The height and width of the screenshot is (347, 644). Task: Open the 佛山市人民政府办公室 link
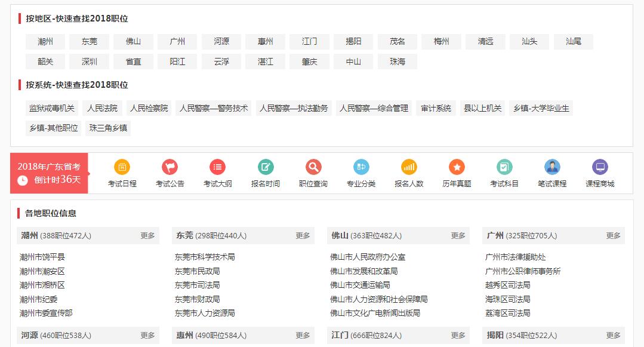click(x=368, y=257)
